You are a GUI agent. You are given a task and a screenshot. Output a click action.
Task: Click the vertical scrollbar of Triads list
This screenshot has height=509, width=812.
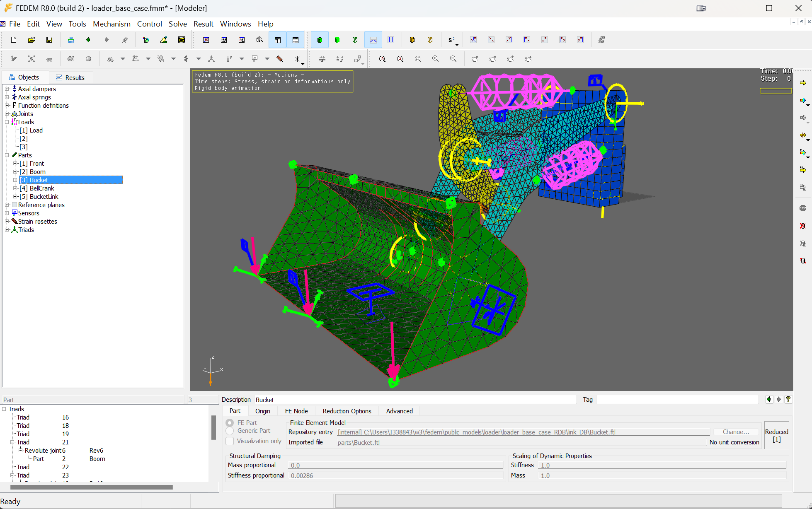[213, 427]
